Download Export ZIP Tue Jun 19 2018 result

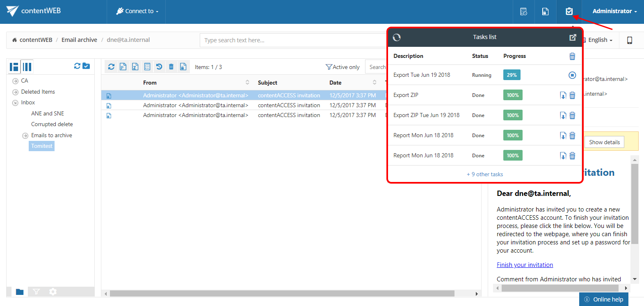(x=563, y=115)
